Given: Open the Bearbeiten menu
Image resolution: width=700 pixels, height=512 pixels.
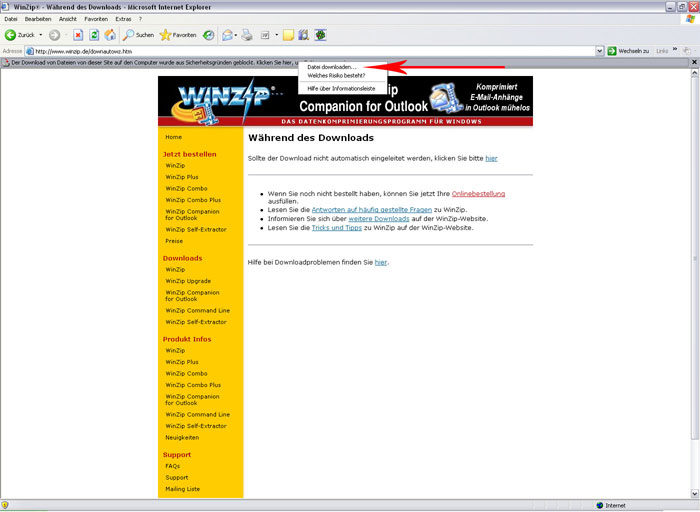Looking at the screenshot, I should coord(38,19).
